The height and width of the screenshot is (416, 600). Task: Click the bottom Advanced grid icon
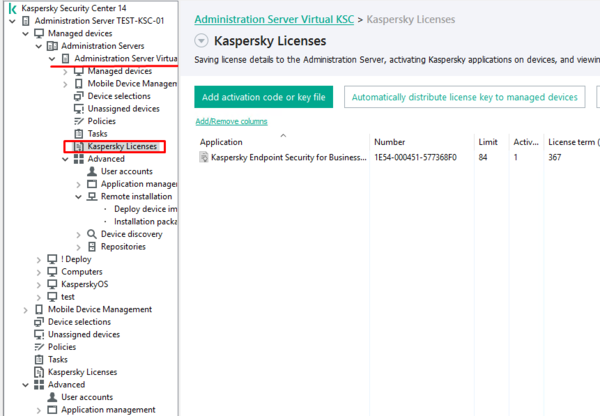pyautogui.click(x=39, y=385)
